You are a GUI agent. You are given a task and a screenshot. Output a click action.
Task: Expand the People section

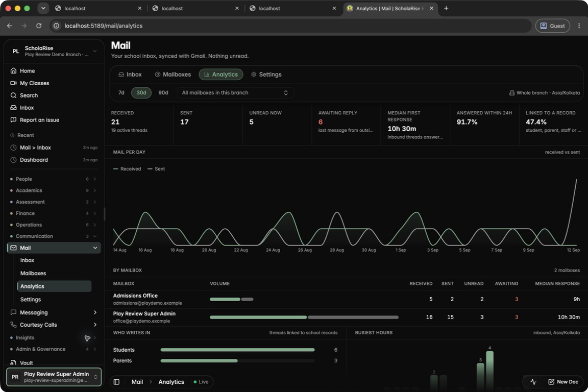(x=54, y=179)
